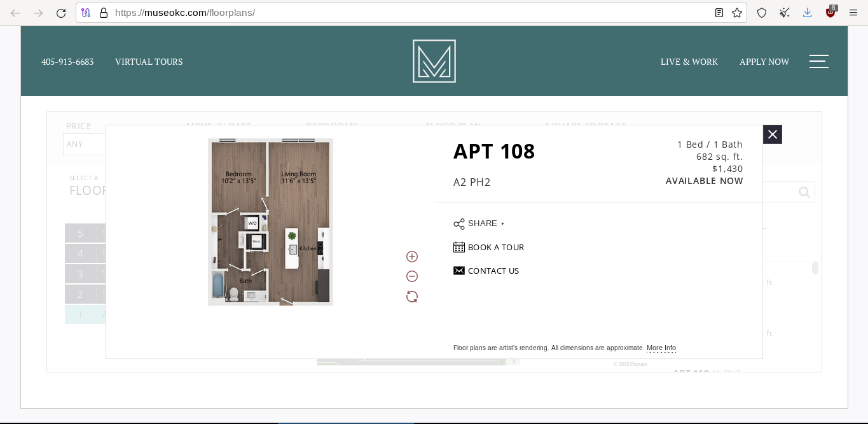Select the APT 108 heading text

[494, 152]
